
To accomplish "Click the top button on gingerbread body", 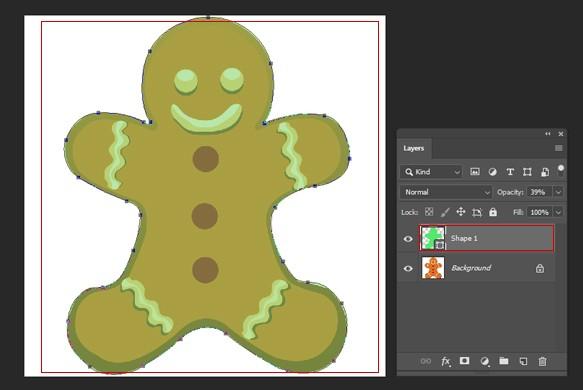I will coord(206,159).
